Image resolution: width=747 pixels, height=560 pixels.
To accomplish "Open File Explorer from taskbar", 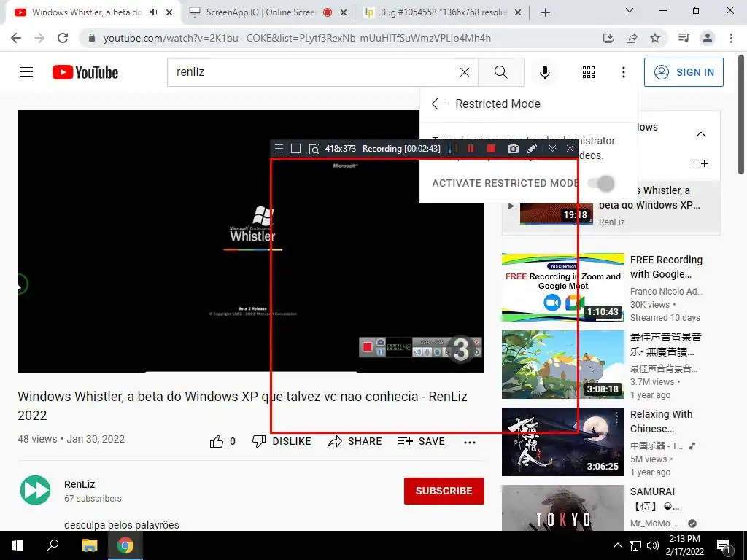I will click(x=89, y=545).
